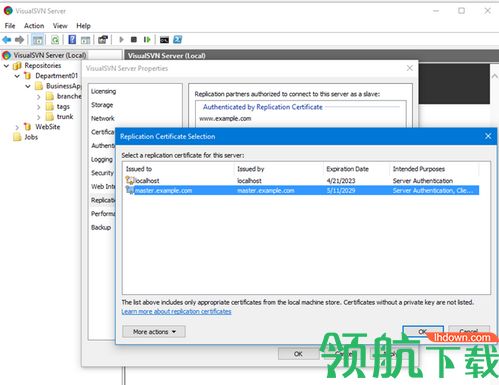The image size is (499, 385).
Task: Expand the WebSite repository arrow
Action: pyautogui.click(x=17, y=127)
